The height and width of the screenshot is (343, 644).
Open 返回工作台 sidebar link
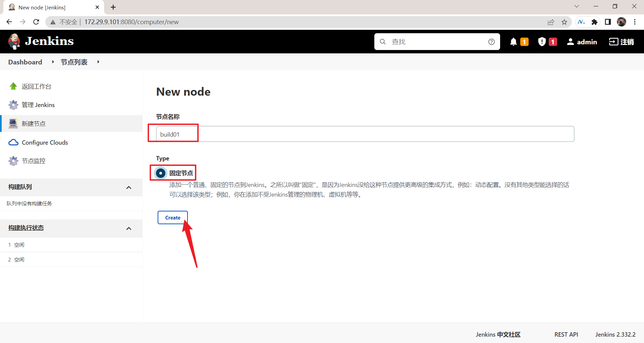tap(37, 87)
